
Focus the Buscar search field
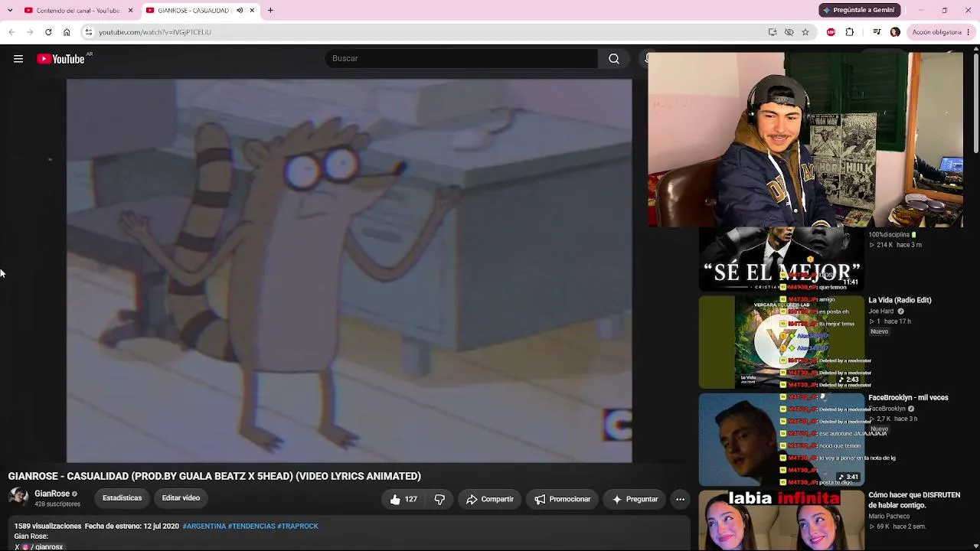(x=462, y=59)
